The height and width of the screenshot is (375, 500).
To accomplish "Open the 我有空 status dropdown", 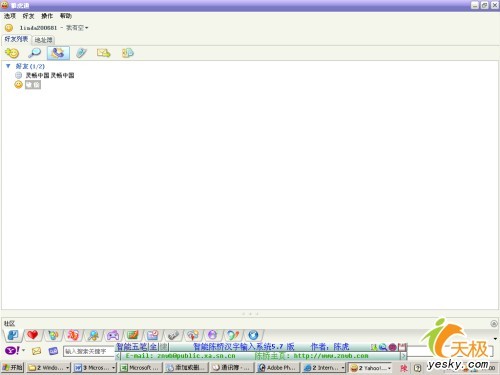I will (77, 28).
